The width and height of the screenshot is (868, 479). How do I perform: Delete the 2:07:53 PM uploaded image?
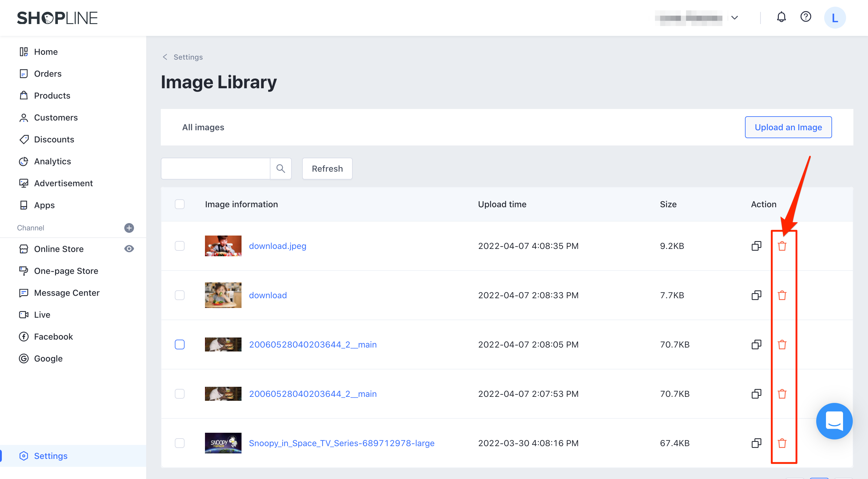click(x=782, y=393)
